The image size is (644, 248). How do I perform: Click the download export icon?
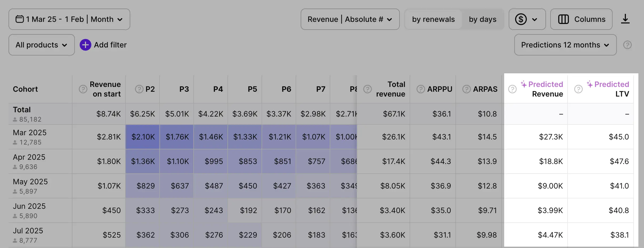pyautogui.click(x=625, y=19)
